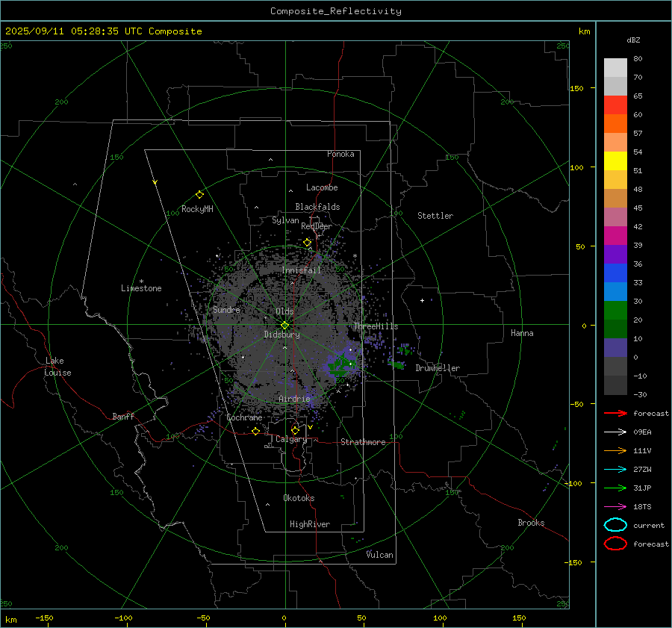672x628 pixels.
Task: Click the Banff city label
Action: [x=123, y=417]
